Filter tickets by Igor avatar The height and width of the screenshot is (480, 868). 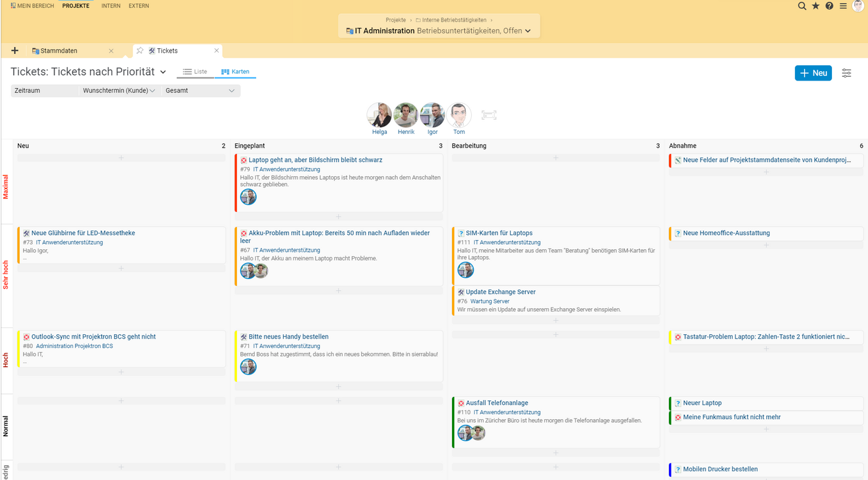432,115
